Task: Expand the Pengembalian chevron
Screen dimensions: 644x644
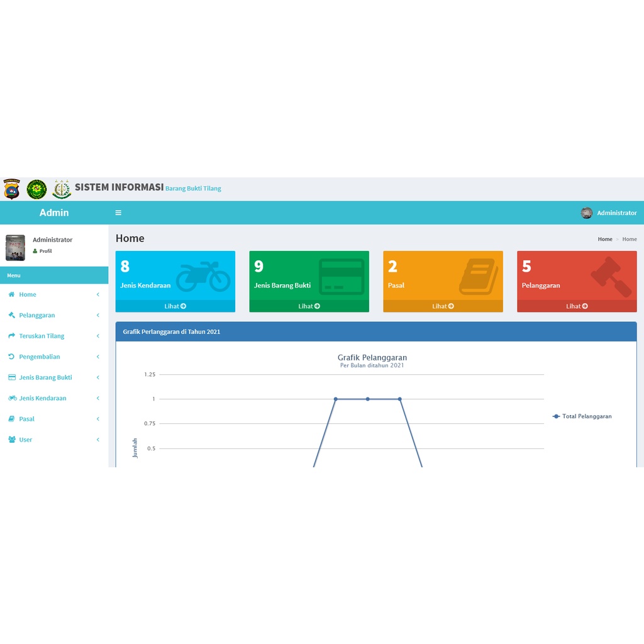Action: (x=97, y=357)
